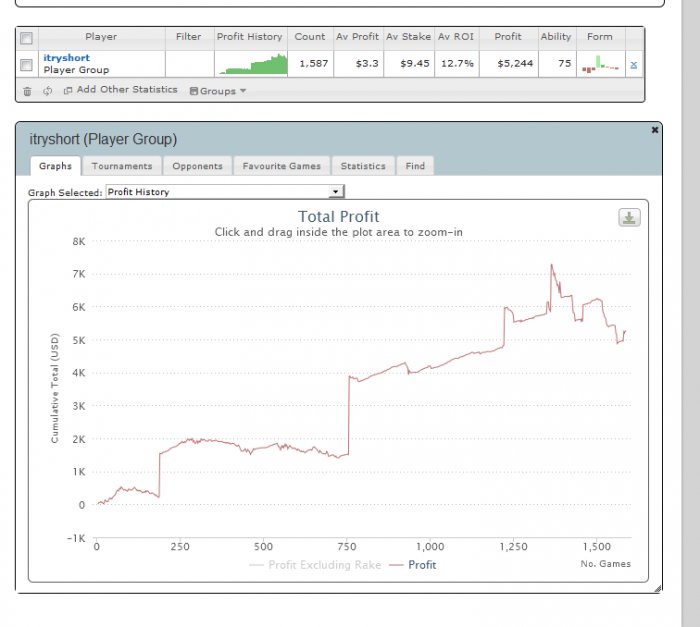Screen dimensions: 700x627
Task: Click Add Other Statistics
Action: click(x=127, y=89)
